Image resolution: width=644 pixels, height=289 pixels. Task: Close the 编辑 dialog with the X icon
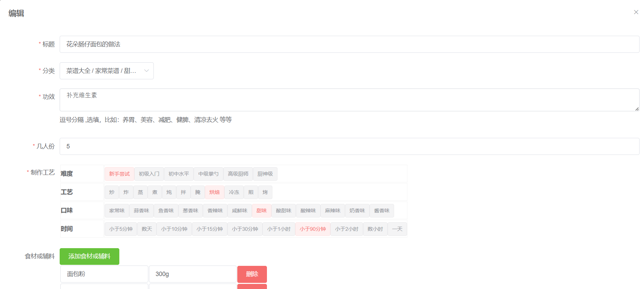(x=636, y=12)
